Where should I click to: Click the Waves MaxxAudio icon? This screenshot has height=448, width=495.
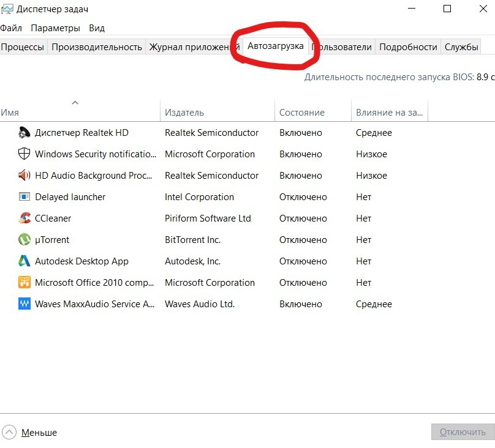tap(24, 304)
